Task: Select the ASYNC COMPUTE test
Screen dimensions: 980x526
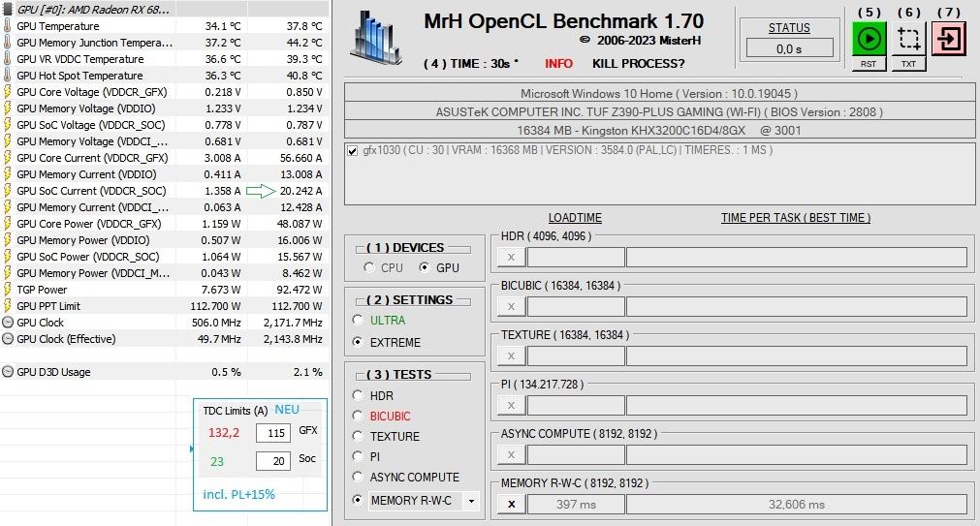Action: (358, 477)
